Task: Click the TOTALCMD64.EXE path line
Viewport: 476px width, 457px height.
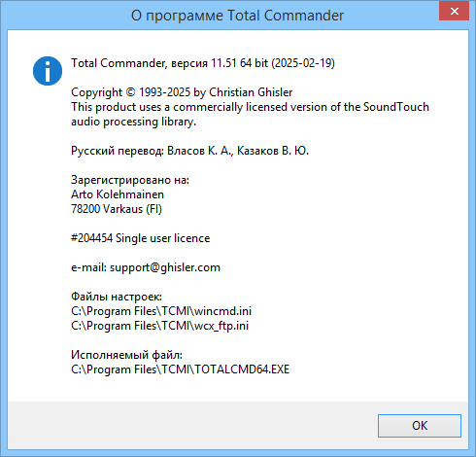Action: pyautogui.click(x=180, y=369)
